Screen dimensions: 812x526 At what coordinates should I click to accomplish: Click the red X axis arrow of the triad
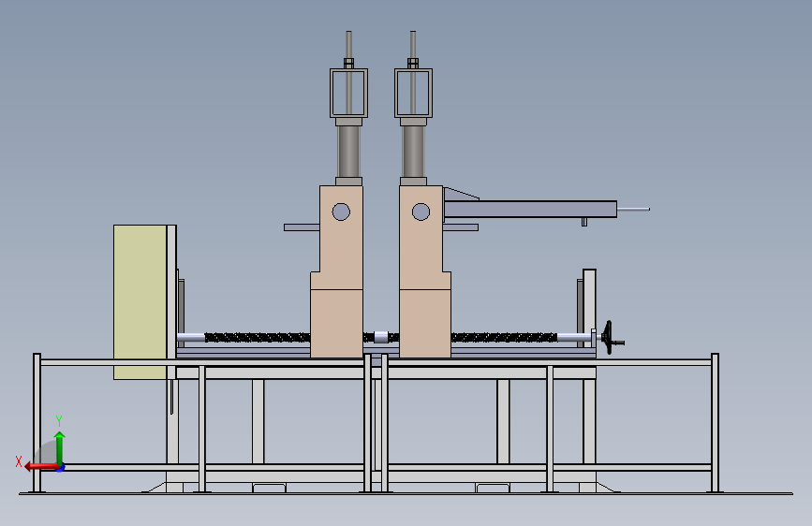[41, 466]
